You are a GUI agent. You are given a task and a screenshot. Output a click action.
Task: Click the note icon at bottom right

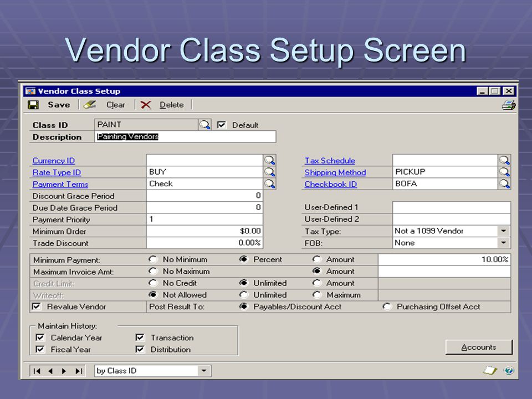[489, 370]
